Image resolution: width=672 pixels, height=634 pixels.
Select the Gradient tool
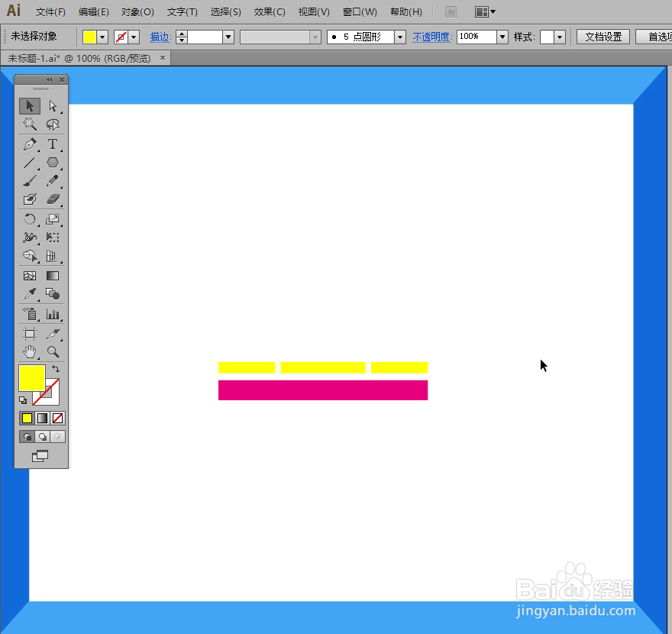53,276
